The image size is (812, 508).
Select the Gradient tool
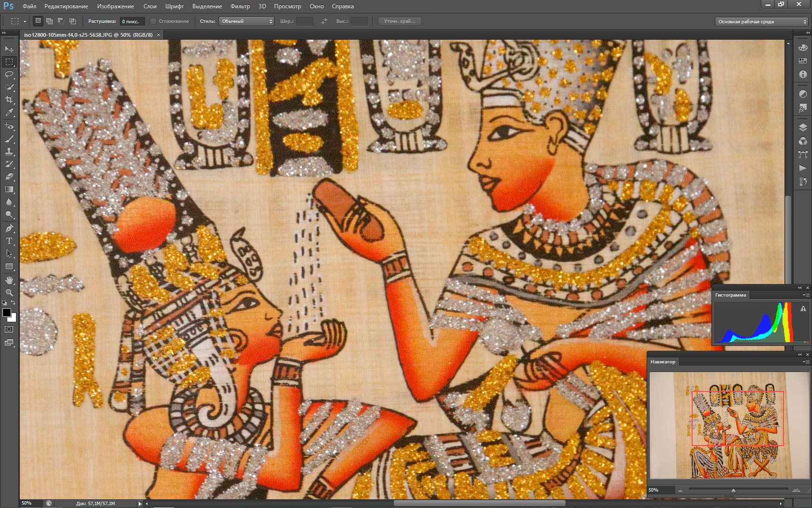tap(9, 189)
